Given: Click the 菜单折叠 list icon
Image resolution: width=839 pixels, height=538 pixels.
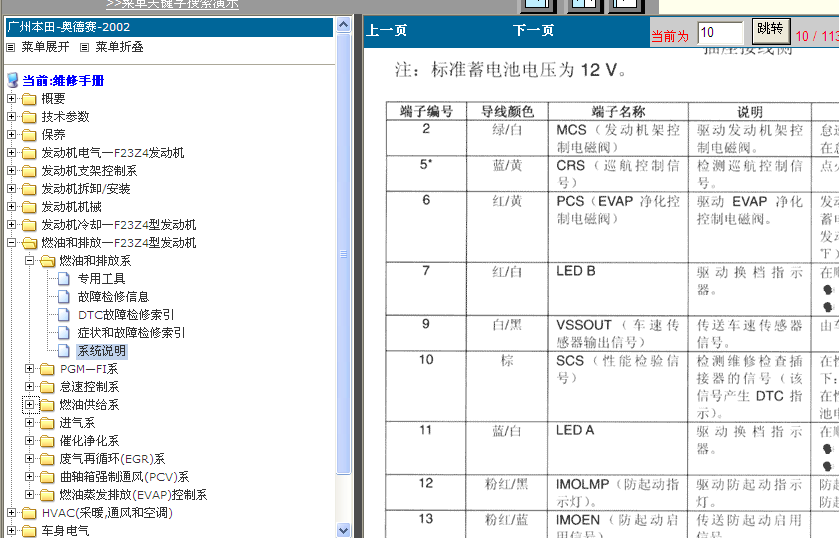Looking at the screenshot, I should tap(84, 47).
